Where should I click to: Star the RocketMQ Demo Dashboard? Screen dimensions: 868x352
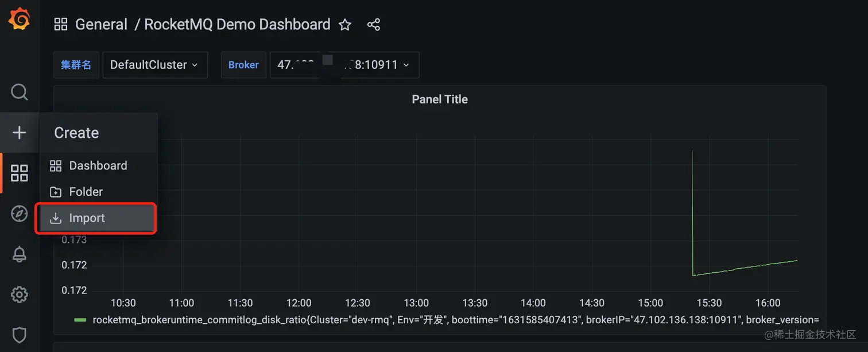pos(345,25)
